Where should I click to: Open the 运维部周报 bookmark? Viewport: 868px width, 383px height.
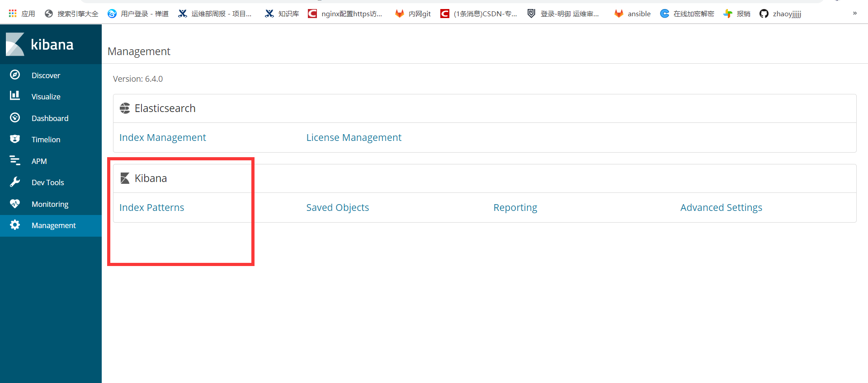point(215,14)
